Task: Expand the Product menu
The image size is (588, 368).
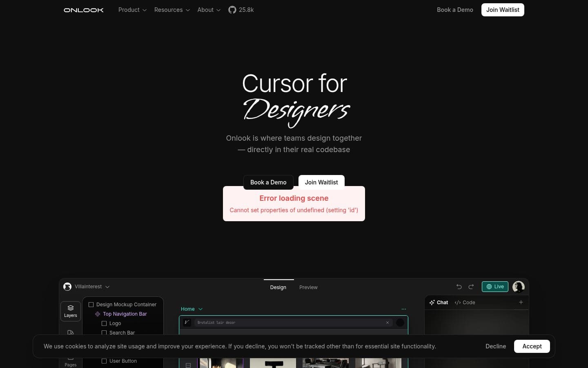Action: tap(132, 10)
